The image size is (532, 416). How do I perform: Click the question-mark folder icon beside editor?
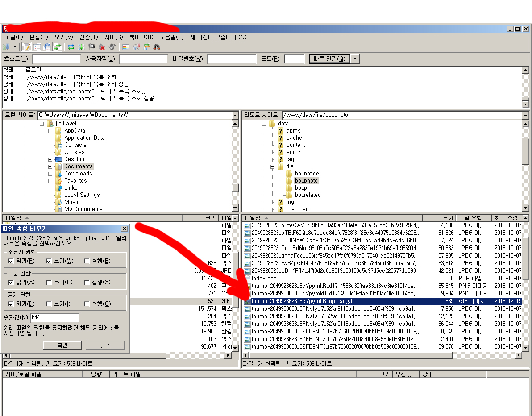[281, 152]
